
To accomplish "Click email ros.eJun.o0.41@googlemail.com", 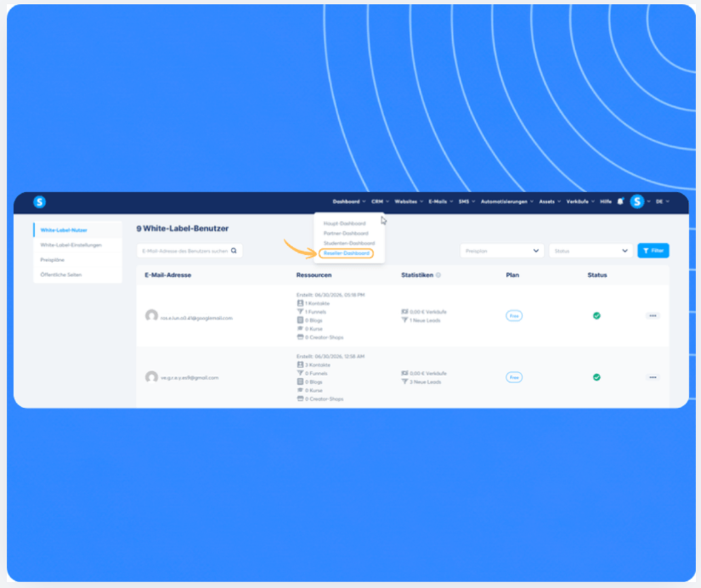I will tap(196, 318).
